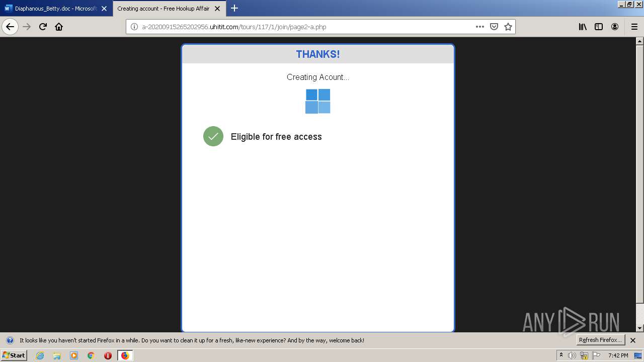Open the Firefox hamburger menu

click(x=634, y=27)
